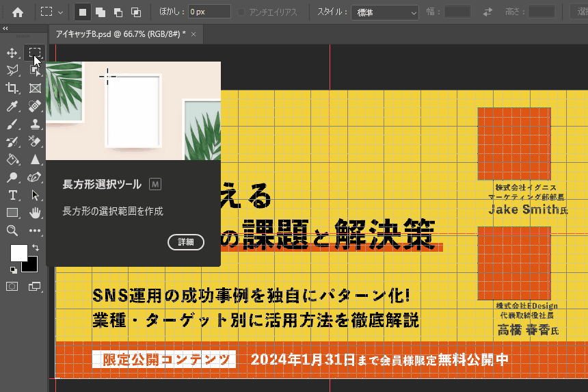Click the 'Jake Smith' name text
The height and width of the screenshot is (392, 588).
point(524,209)
